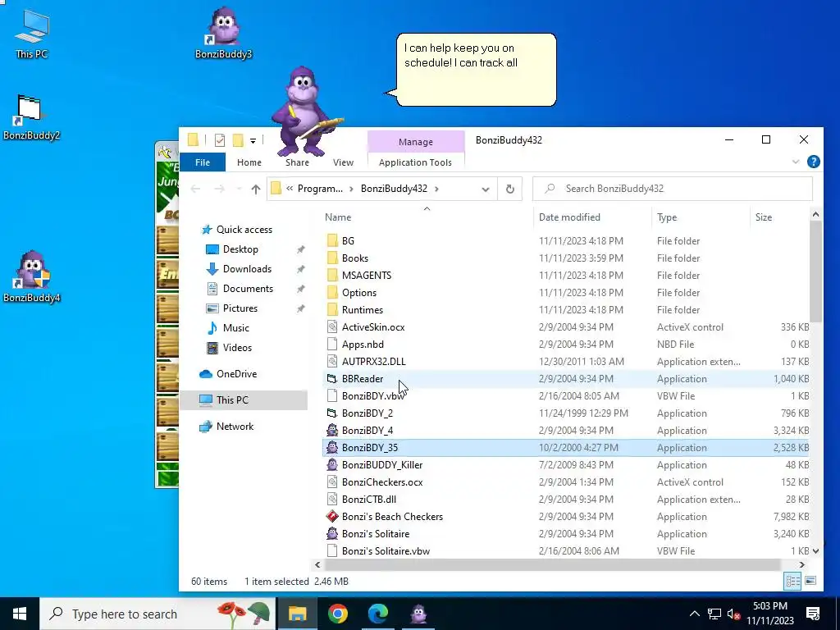Screen dimensions: 840x630
Task: Open Desktop in navigation pane
Action: coord(240,249)
